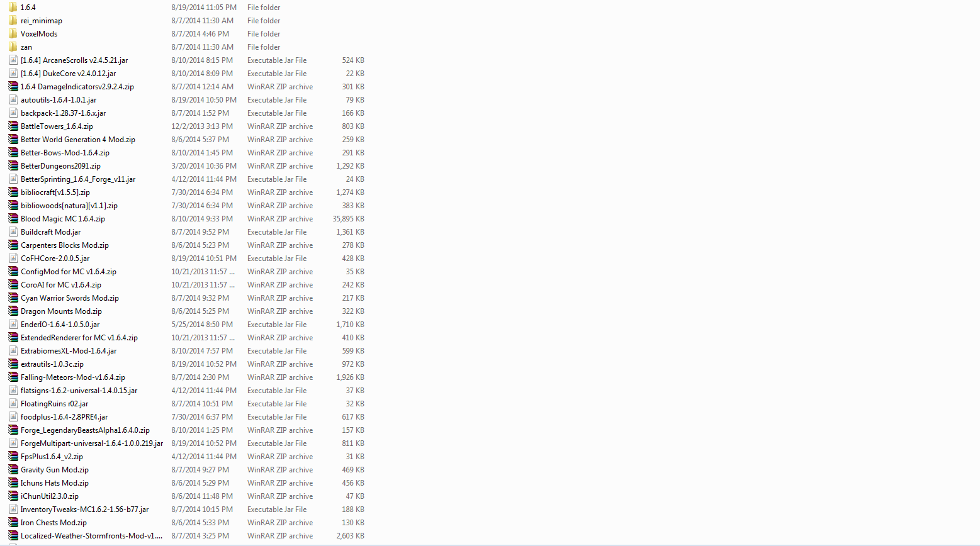The height and width of the screenshot is (546, 980).
Task: Click the 35,895 KB size value
Action: (x=349, y=219)
